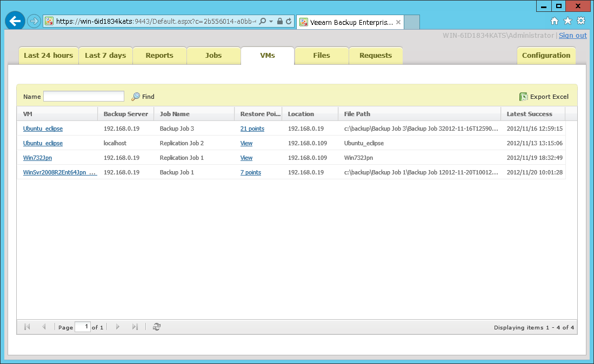Click the Find magnifier button
Viewport: 594px width, 364px height.
(143, 97)
